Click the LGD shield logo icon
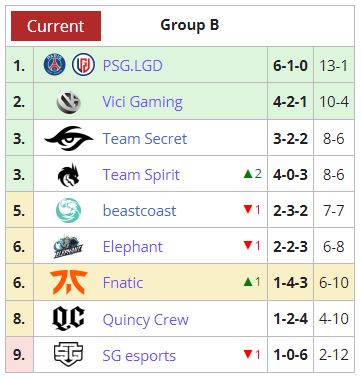Screen dimensions: 361x379 (x=83, y=64)
